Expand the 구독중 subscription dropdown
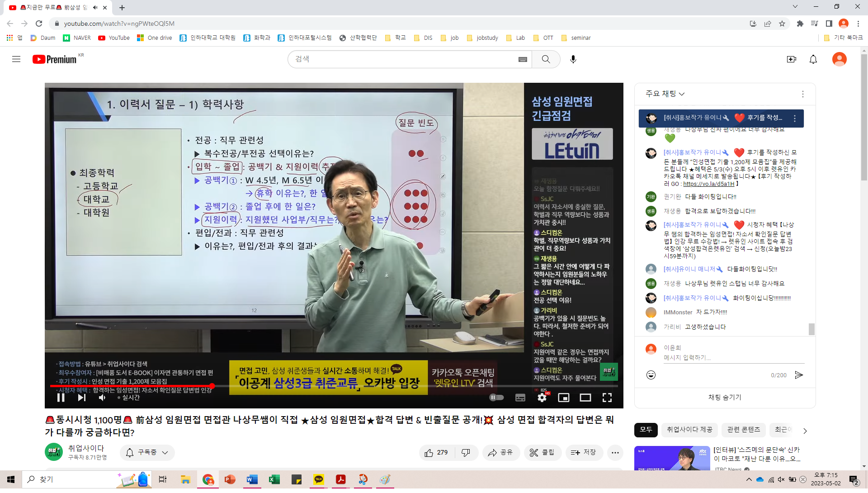Viewport: 868px width, 493px height. tap(147, 453)
